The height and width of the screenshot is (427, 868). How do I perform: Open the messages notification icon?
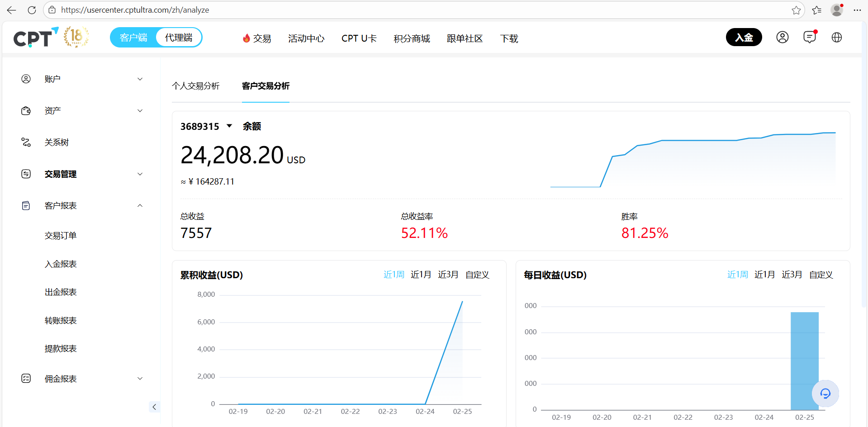click(810, 37)
